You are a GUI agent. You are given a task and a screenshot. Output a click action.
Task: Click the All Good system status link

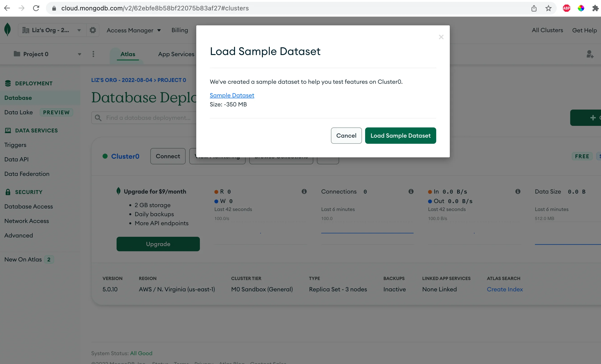tap(141, 353)
